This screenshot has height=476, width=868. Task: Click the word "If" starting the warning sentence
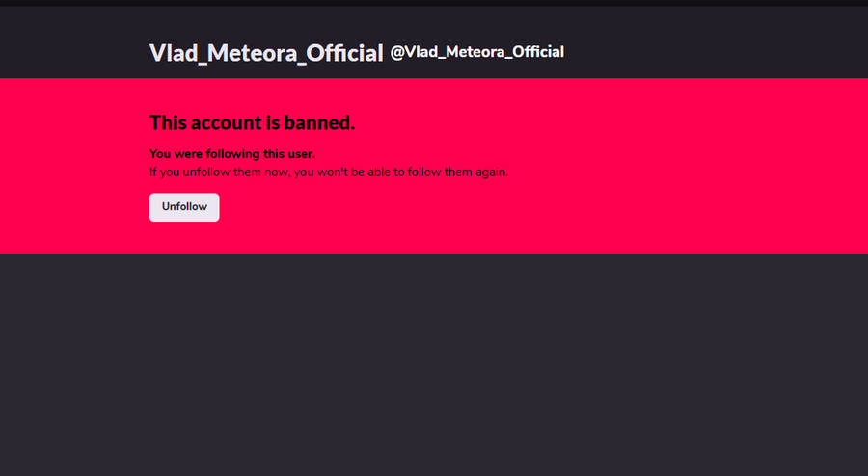coord(152,172)
